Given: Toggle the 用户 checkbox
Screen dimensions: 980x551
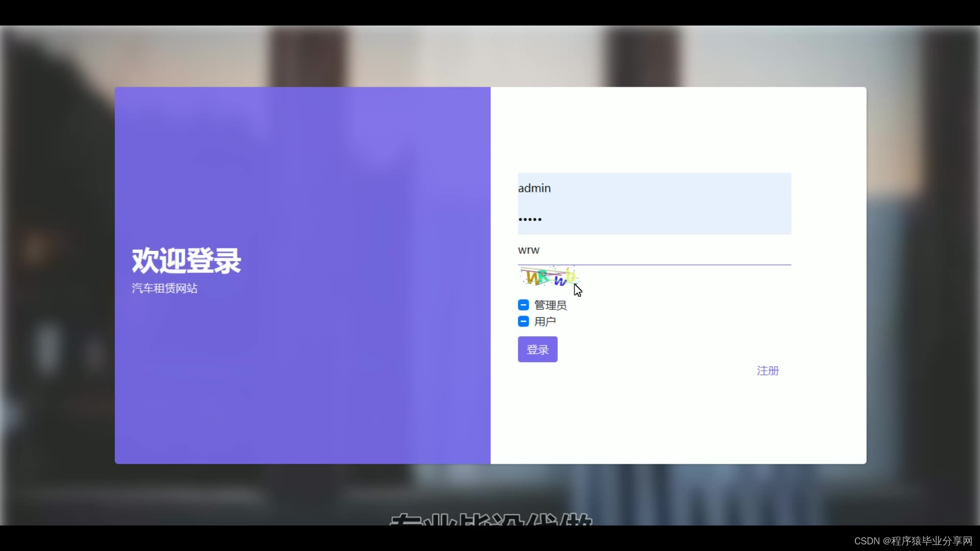Looking at the screenshot, I should [523, 321].
